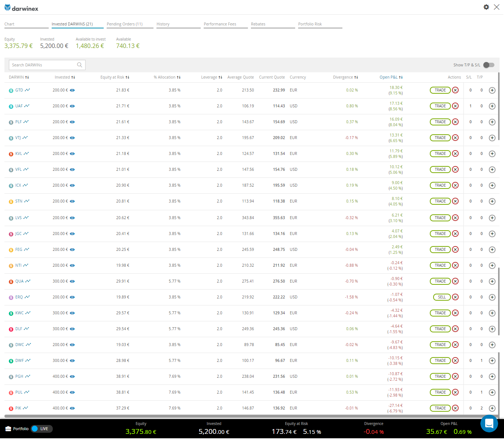504x439 pixels.
Task: Toggle DWF invested eye visibility
Action: [72, 360]
